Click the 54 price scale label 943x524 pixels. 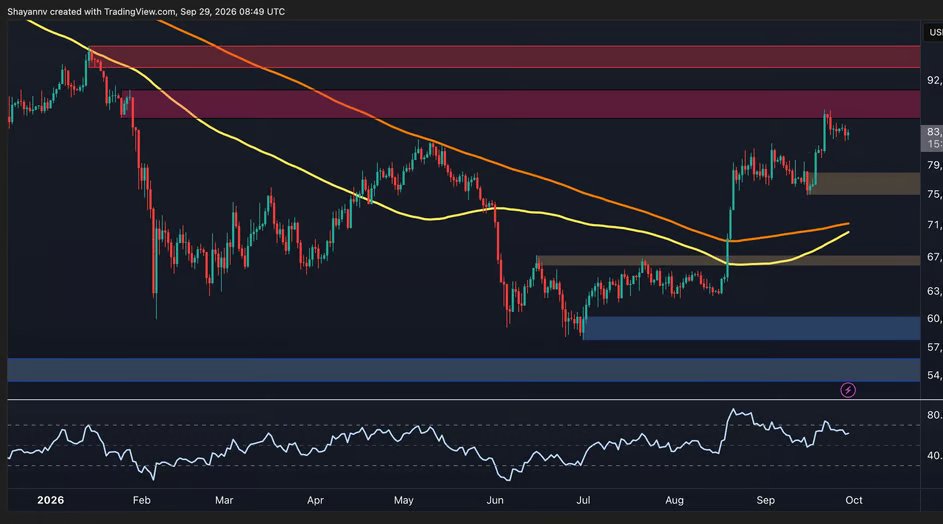click(x=935, y=375)
